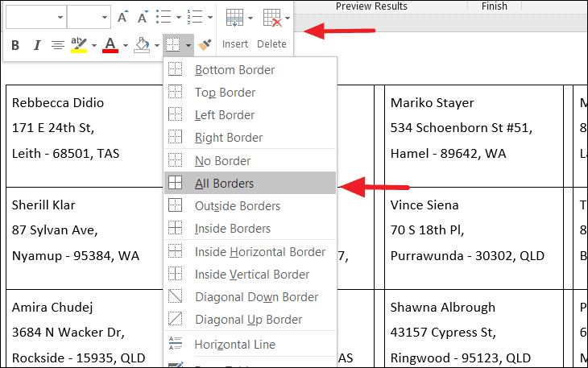Open text highlight color dropdown arrow

pos(94,46)
